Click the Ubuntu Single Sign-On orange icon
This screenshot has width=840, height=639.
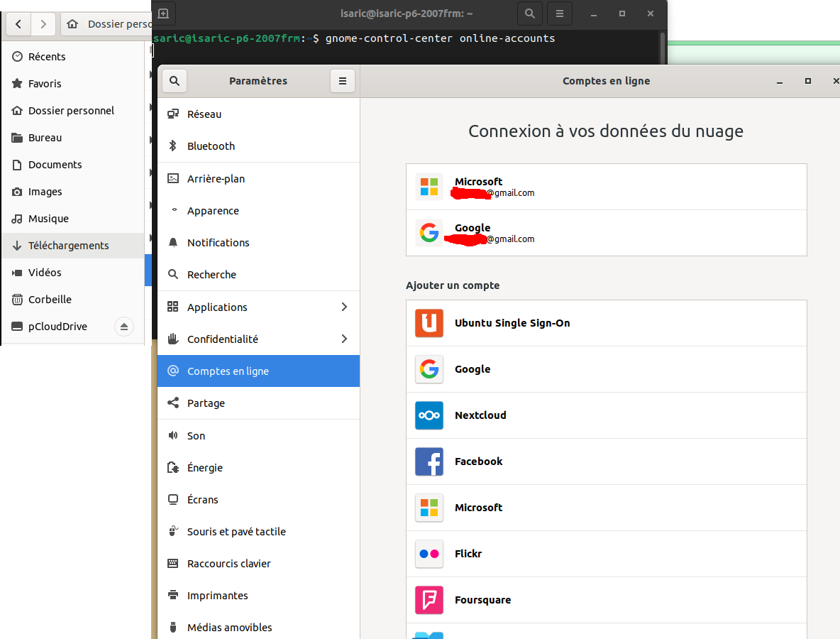coord(429,323)
